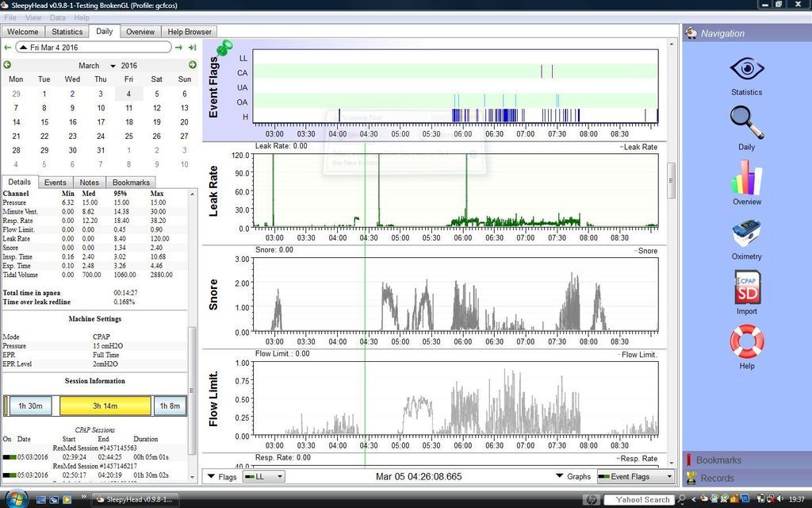This screenshot has width=812, height=508.
Task: Select the yellow 3h 14m session bar
Action: click(x=105, y=406)
